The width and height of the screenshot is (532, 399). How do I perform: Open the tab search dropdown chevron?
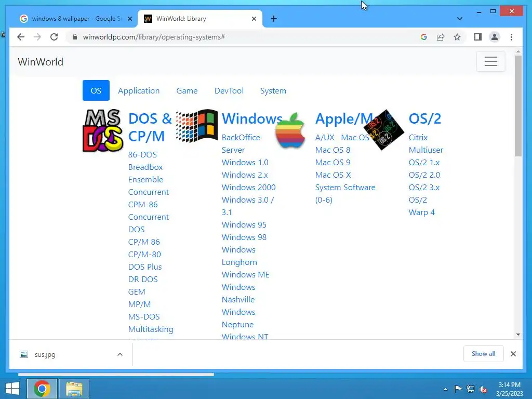click(x=460, y=19)
